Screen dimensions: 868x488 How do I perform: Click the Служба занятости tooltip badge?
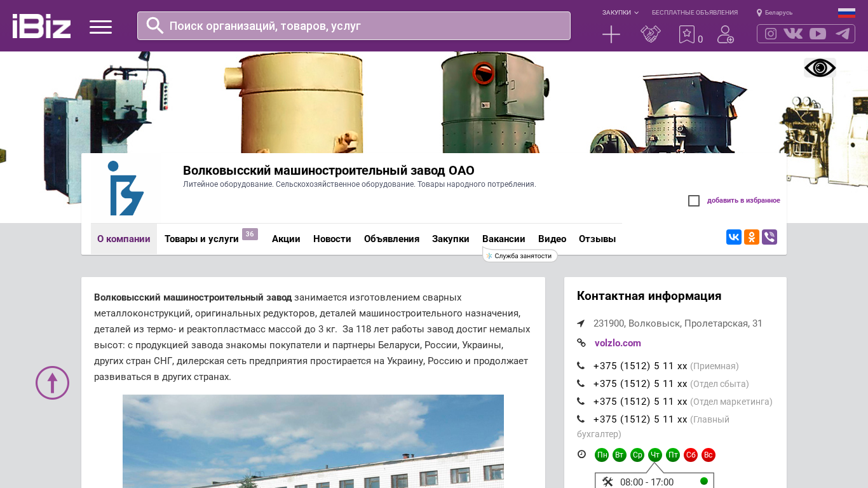[x=520, y=255]
